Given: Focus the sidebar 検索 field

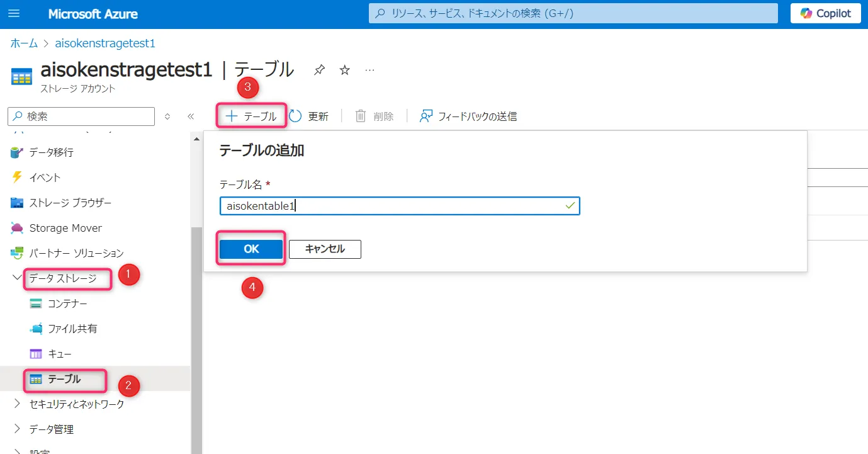Looking at the screenshot, I should click(81, 116).
